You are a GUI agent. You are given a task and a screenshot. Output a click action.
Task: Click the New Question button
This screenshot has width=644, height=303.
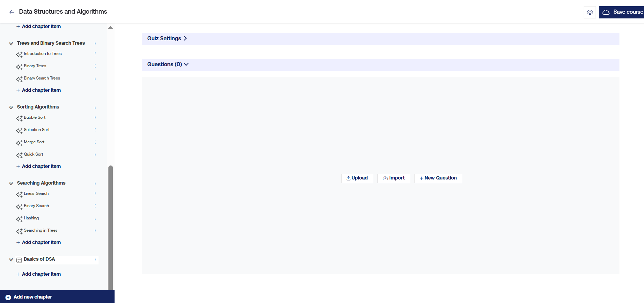[x=438, y=178]
